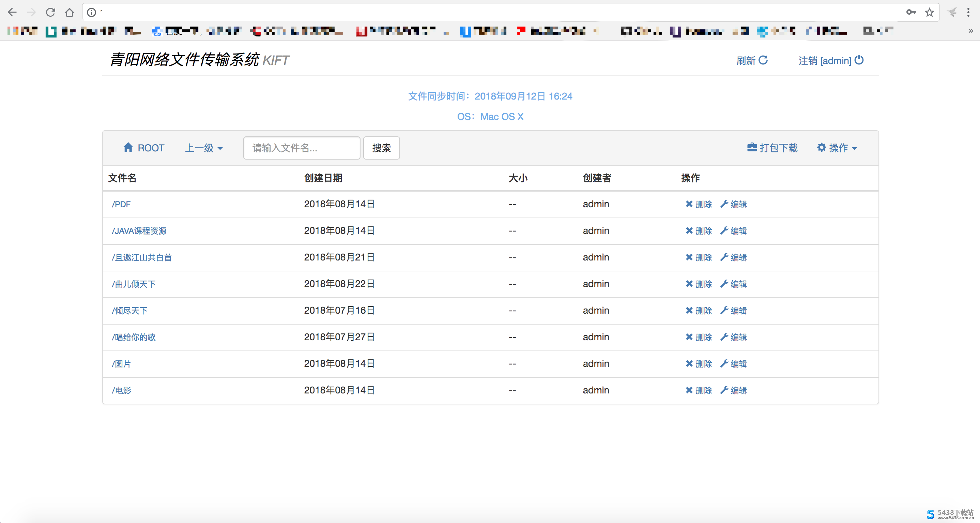Open the 上一级 dropdown
This screenshot has width=980, height=523.
(x=204, y=148)
